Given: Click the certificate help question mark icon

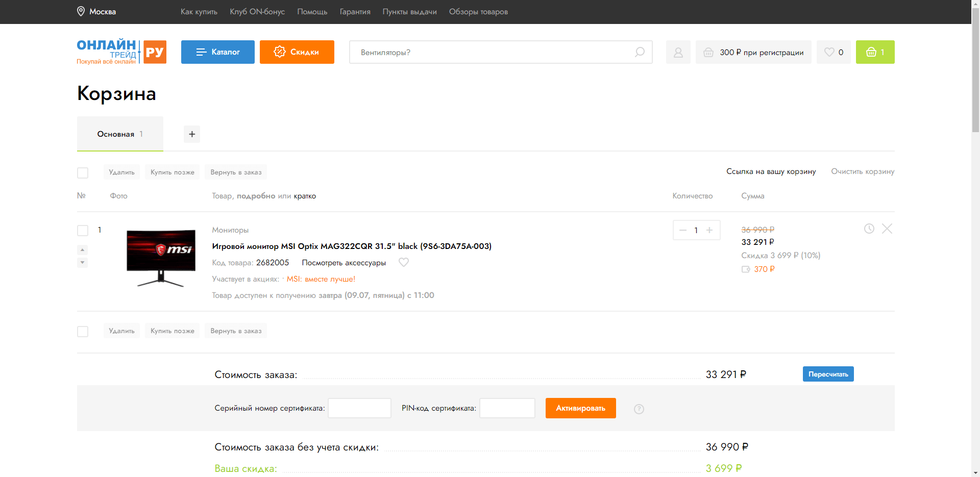Looking at the screenshot, I should 639,409.
